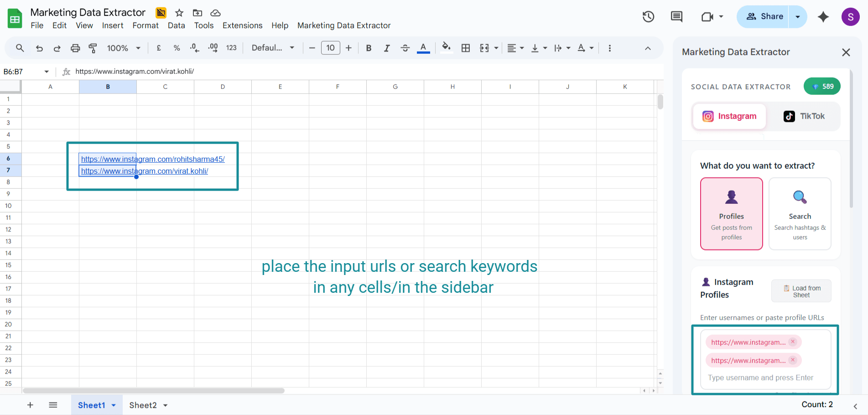
Task: Open the comments panel icon
Action: (676, 17)
